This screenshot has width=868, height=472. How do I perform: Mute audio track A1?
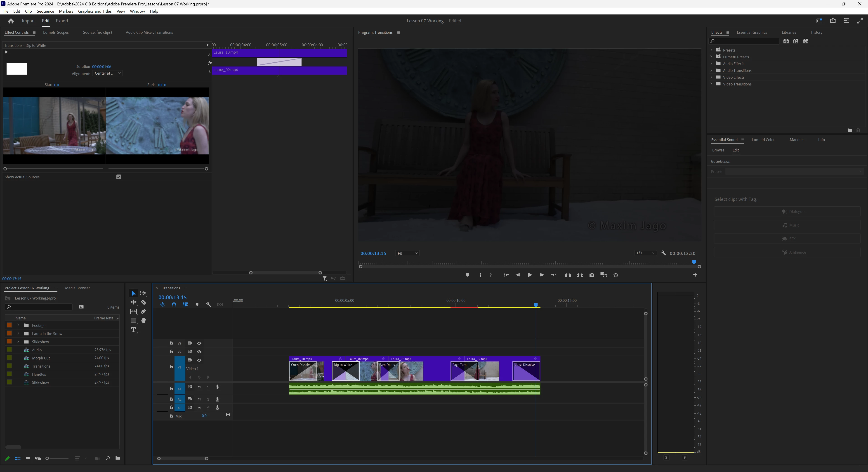pyautogui.click(x=199, y=387)
